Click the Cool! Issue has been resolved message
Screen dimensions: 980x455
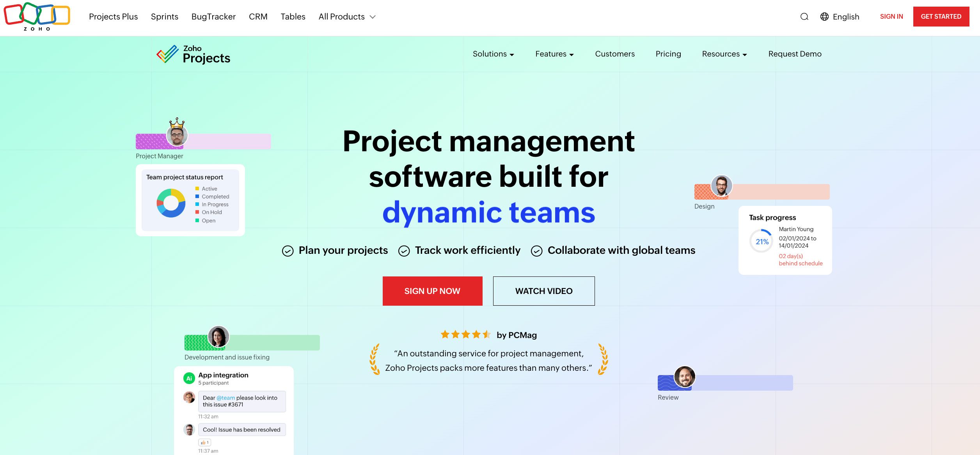(x=241, y=430)
